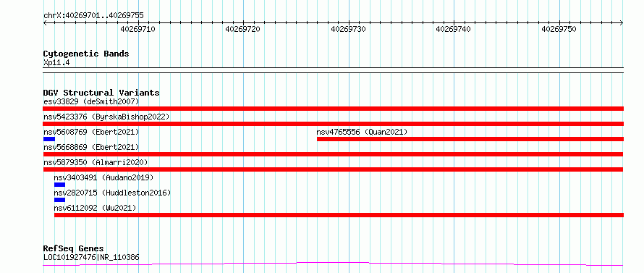
Task: Click the Xp11.4 cytogenetic band line
Action: click(x=333, y=70)
